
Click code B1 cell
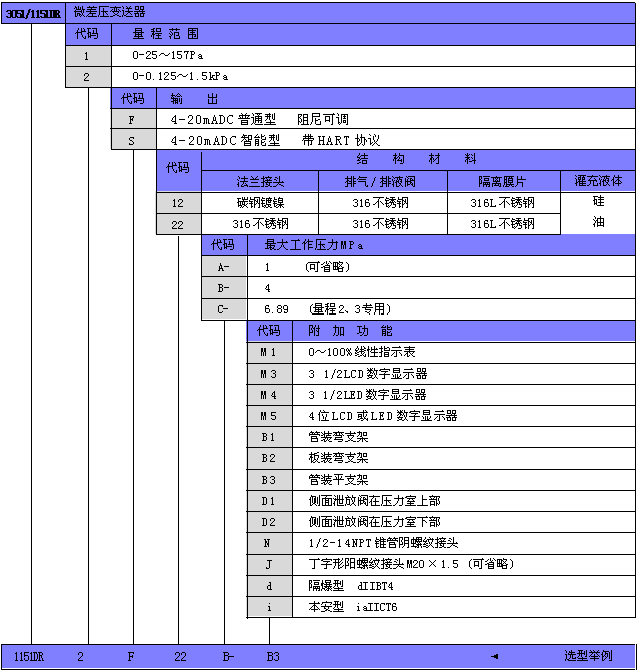(x=270, y=437)
